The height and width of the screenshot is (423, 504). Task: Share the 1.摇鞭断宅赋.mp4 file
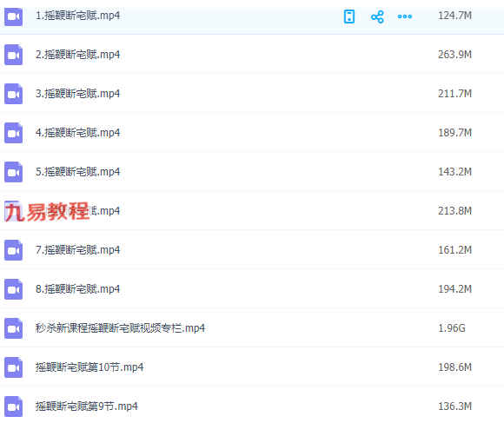(377, 17)
